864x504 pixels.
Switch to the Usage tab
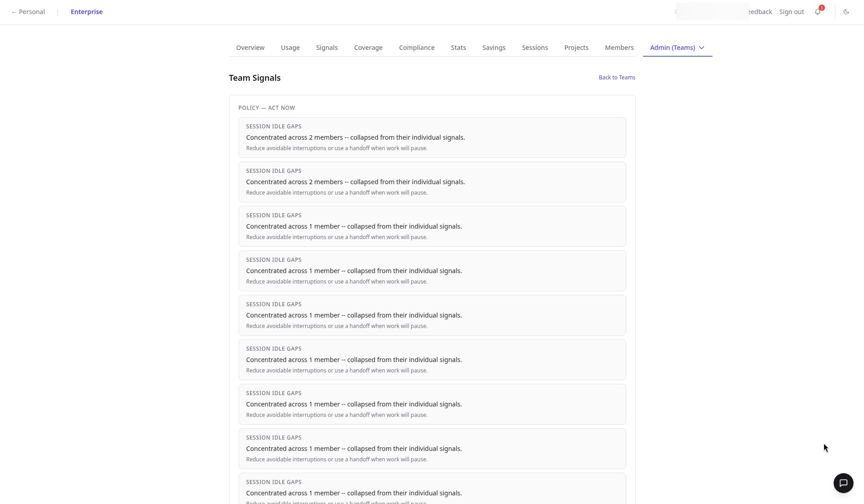290,48
